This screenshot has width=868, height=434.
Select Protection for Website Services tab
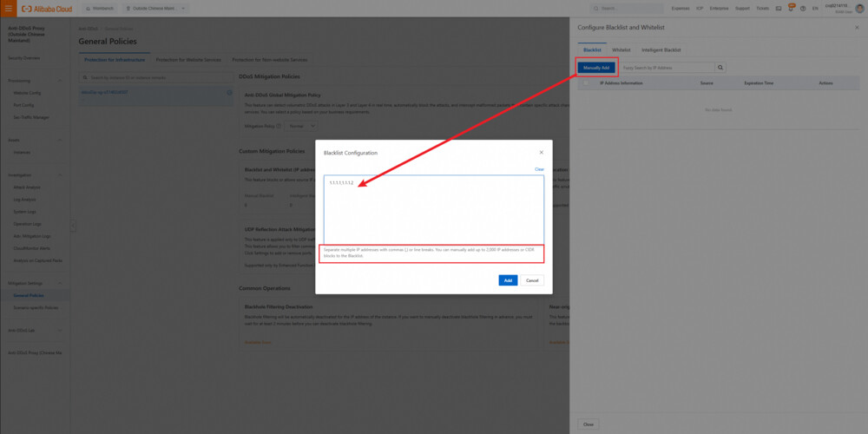point(188,60)
